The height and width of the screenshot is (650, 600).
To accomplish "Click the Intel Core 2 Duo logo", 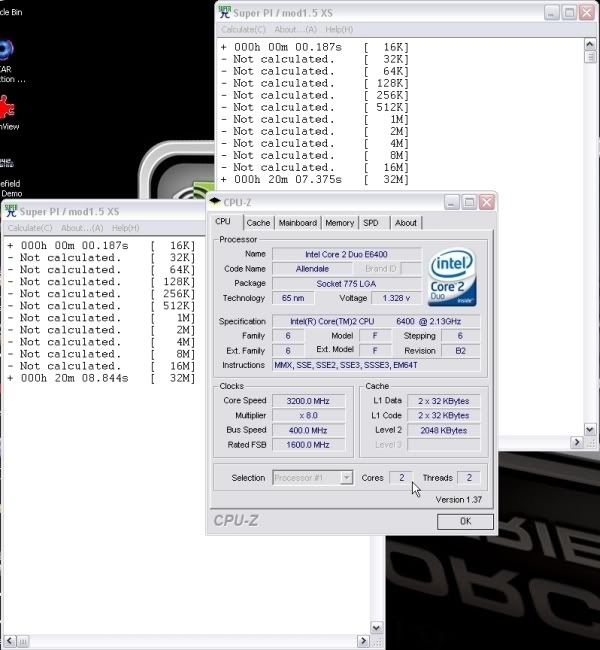I will click(452, 277).
